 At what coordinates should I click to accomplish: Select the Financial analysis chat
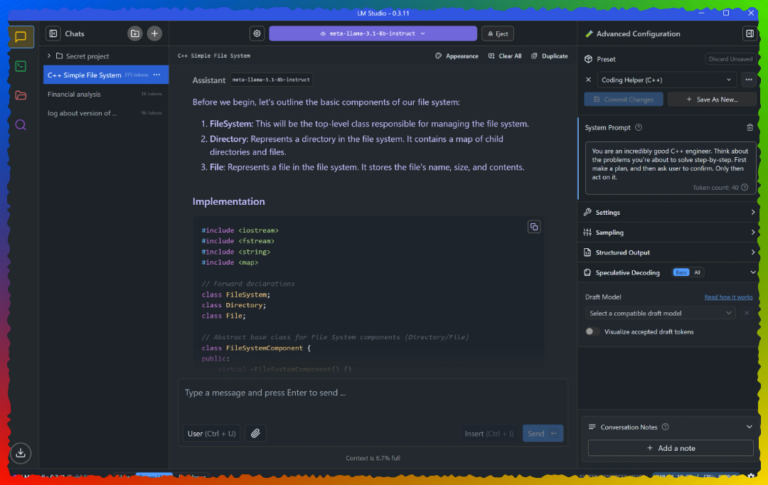pos(74,94)
